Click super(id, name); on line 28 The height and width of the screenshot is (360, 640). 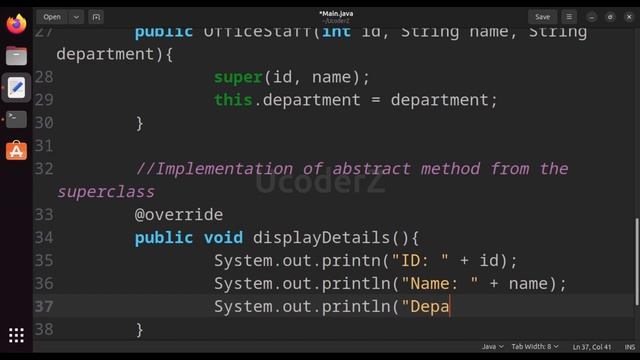coord(291,77)
